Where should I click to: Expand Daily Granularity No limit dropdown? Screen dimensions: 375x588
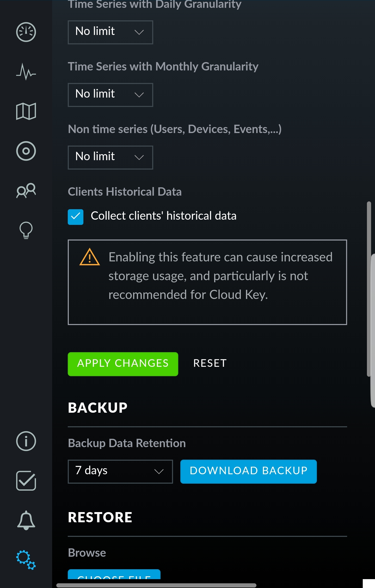pyautogui.click(x=110, y=32)
